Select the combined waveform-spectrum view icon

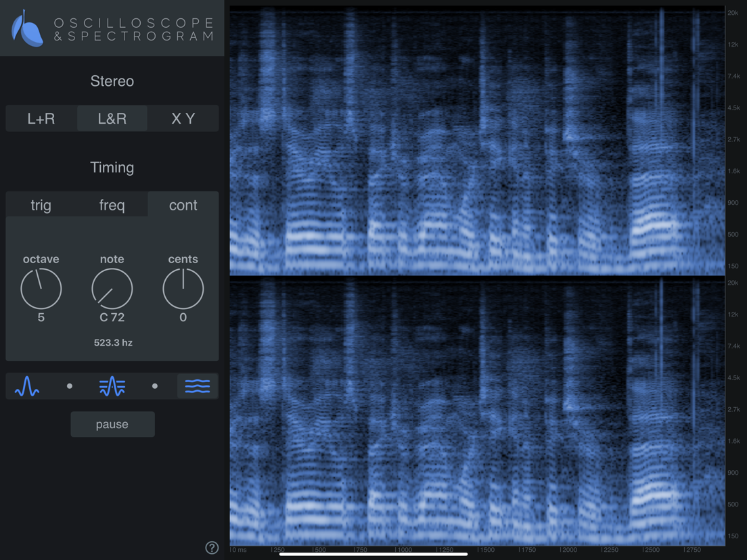[112, 386]
